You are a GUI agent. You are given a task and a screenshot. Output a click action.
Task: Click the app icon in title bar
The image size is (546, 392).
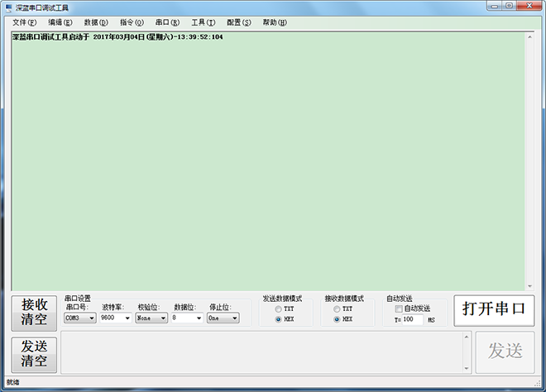[9, 7]
